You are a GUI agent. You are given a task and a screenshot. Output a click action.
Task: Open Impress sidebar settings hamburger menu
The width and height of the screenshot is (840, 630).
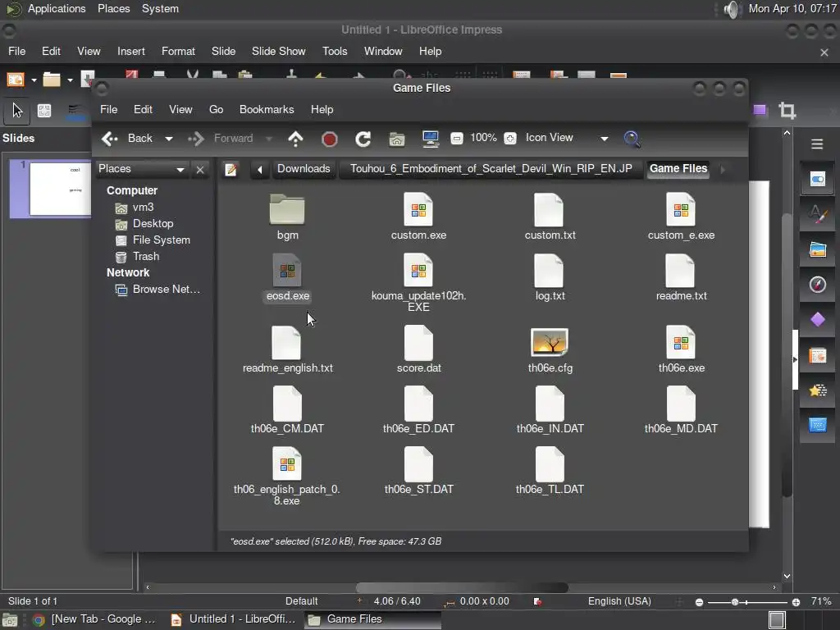tap(817, 144)
